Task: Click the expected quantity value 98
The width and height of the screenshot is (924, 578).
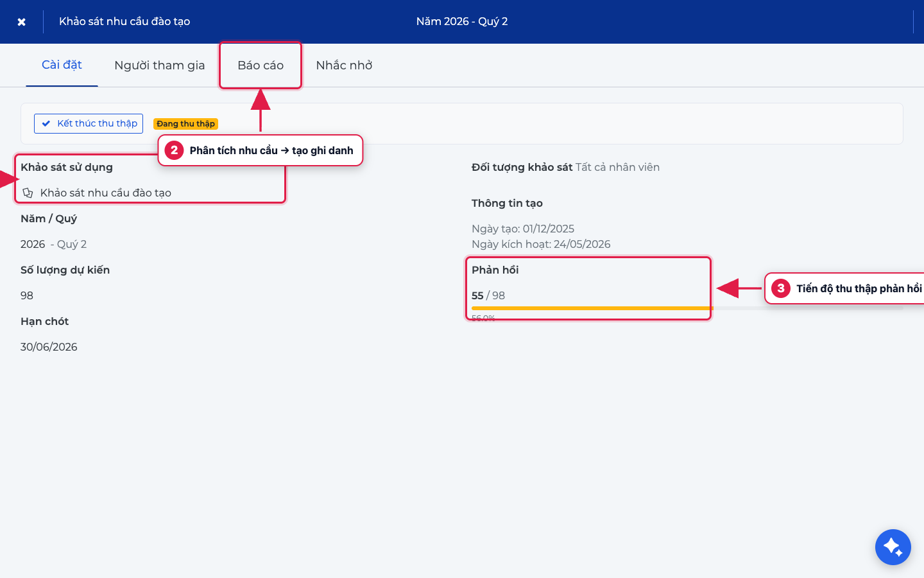Action: coord(27,295)
